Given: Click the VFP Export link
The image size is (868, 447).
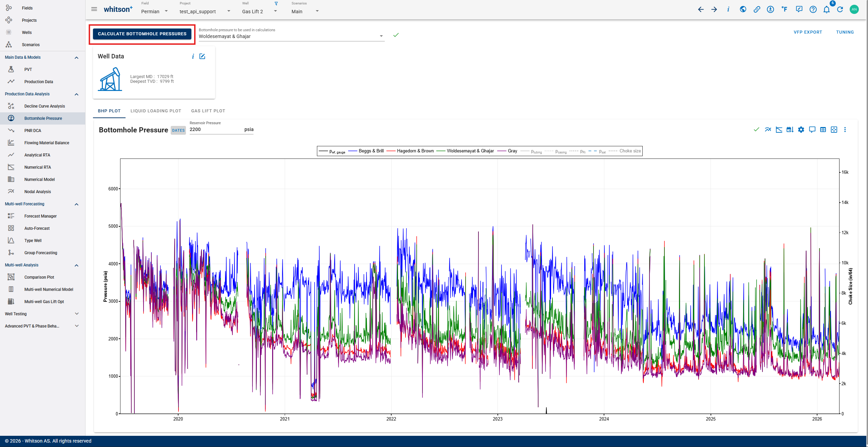Looking at the screenshot, I should tap(808, 32).
